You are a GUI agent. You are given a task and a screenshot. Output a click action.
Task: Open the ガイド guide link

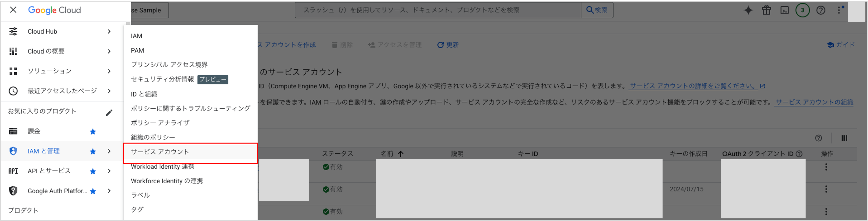841,45
